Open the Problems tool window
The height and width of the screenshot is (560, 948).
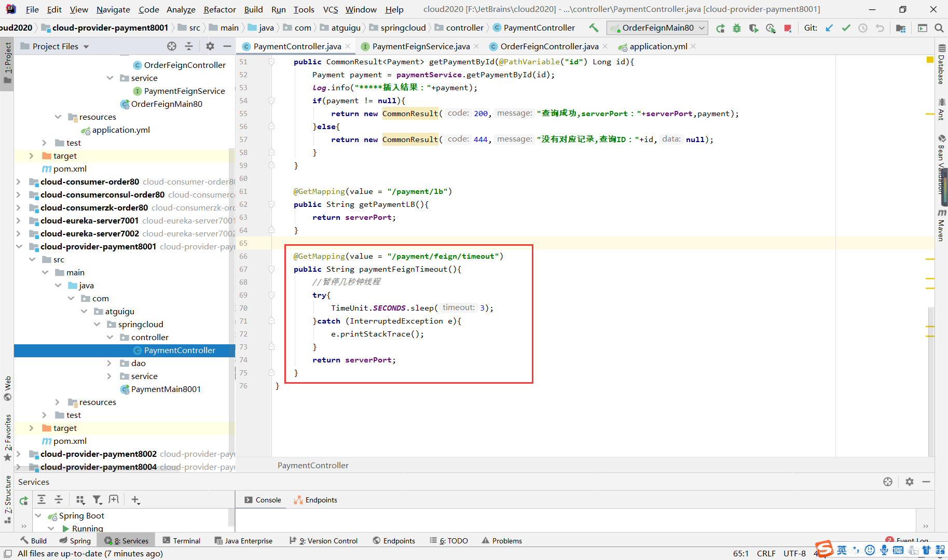[502, 541]
